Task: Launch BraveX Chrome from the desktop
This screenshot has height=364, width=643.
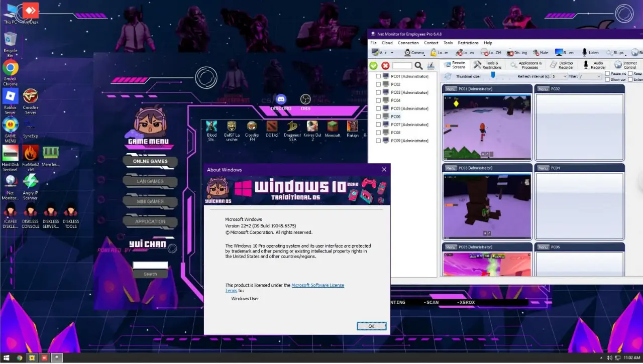Action: click(x=10, y=73)
